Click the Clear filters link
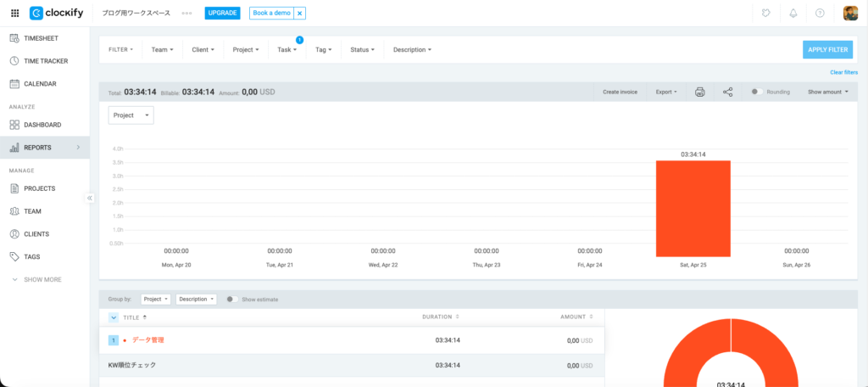Viewport: 868px width, 387px height. [843, 73]
